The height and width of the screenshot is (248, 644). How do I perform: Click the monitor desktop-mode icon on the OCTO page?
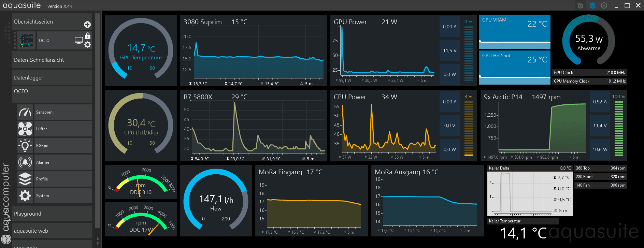(x=79, y=40)
